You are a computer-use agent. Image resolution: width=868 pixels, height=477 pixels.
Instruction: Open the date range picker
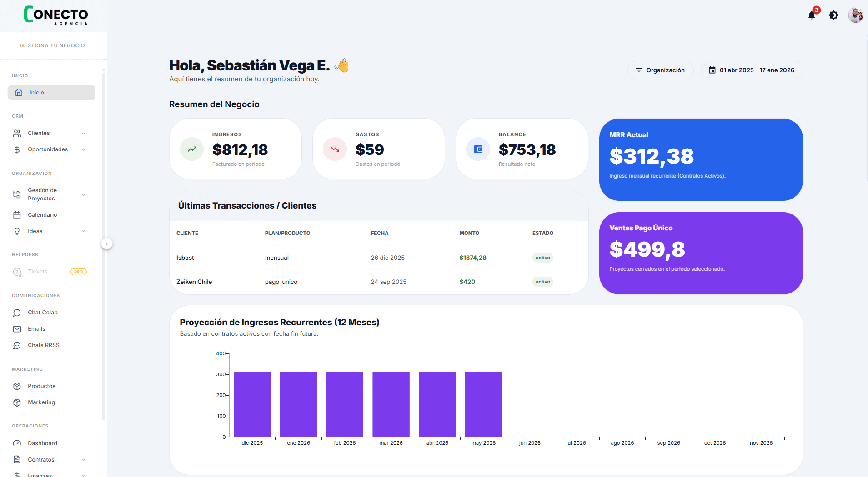pyautogui.click(x=752, y=70)
